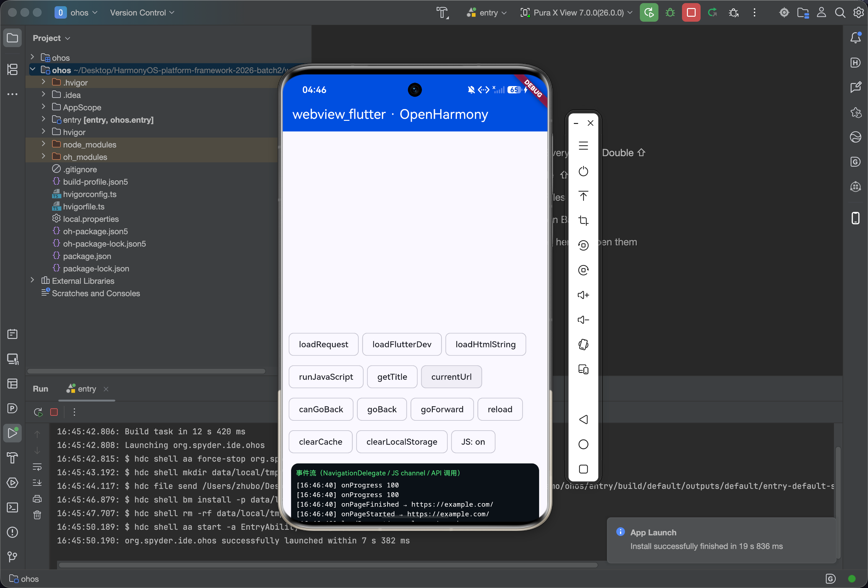Open IDE settings gear icon
The width and height of the screenshot is (868, 588).
(858, 13)
